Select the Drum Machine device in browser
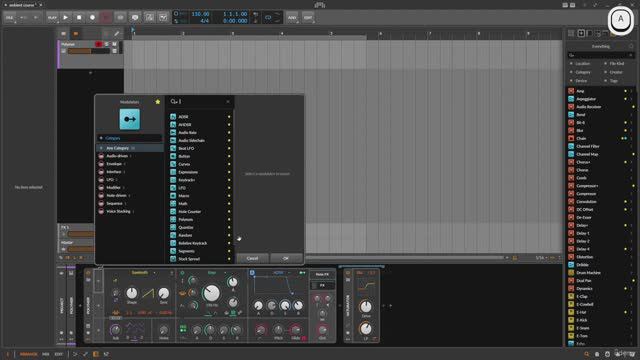The image size is (640, 360). tap(600, 273)
